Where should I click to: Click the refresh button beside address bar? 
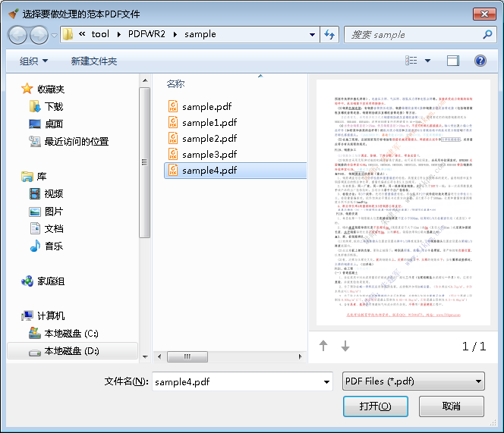coord(329,34)
